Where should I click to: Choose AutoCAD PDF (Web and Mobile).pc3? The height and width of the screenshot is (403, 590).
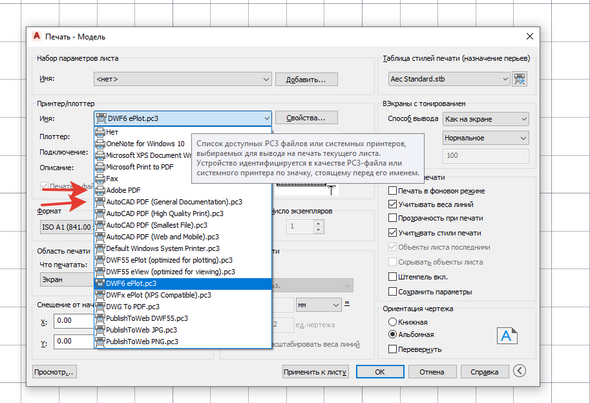tap(182, 237)
